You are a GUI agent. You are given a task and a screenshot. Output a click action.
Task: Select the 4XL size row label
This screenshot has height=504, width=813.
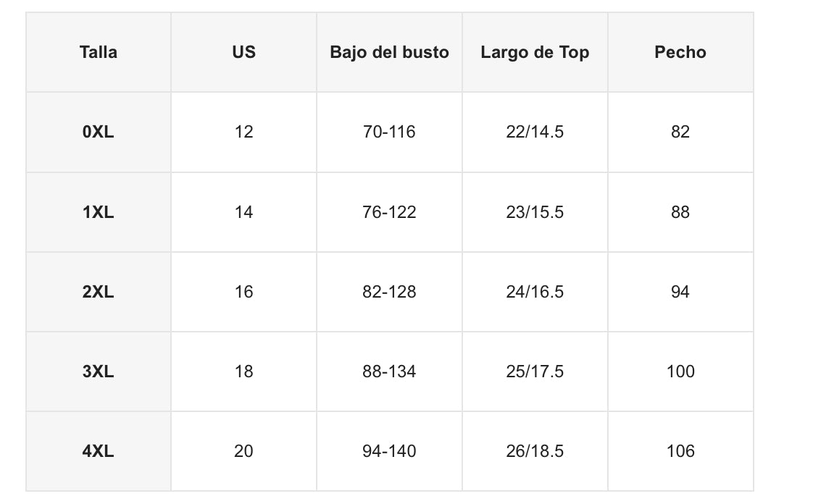(99, 451)
